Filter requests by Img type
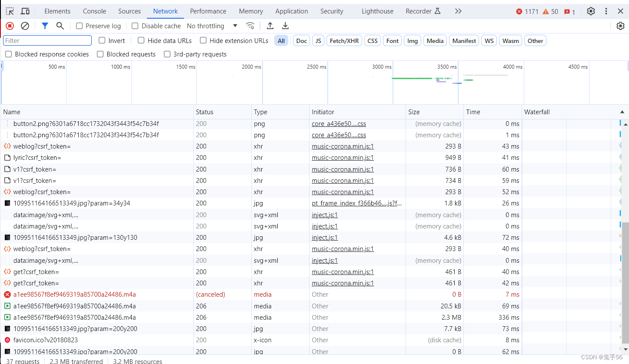The height and width of the screenshot is (364, 629). point(413,41)
